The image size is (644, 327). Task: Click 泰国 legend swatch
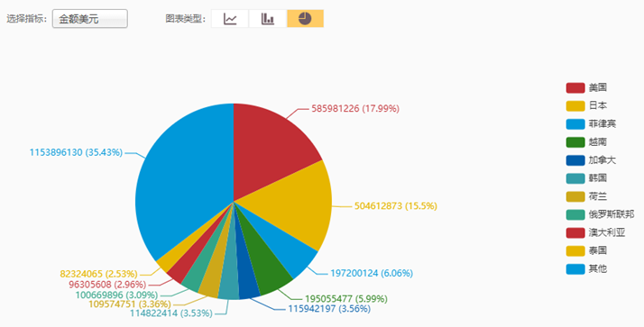[575, 250]
